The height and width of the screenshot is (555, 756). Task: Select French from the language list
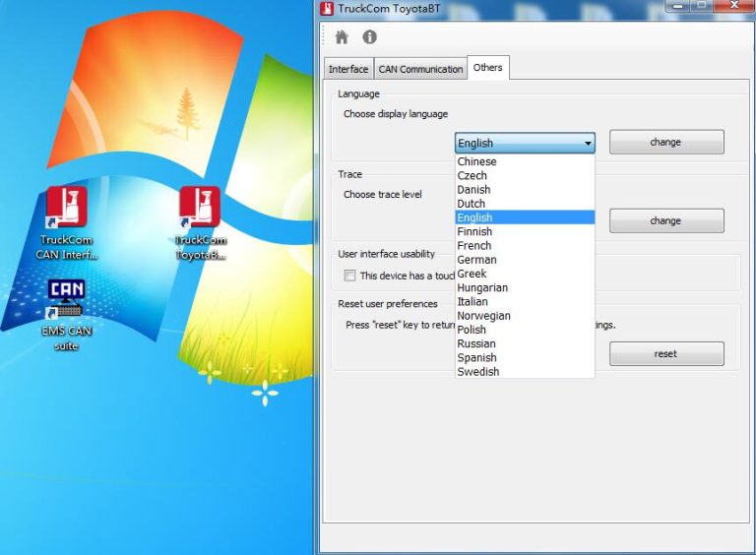(525, 245)
